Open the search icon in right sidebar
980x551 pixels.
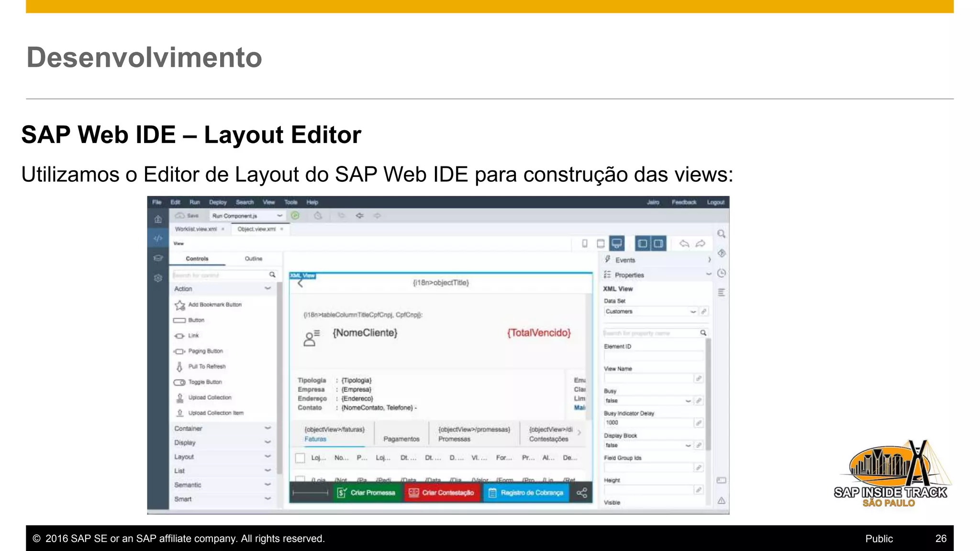click(x=721, y=234)
